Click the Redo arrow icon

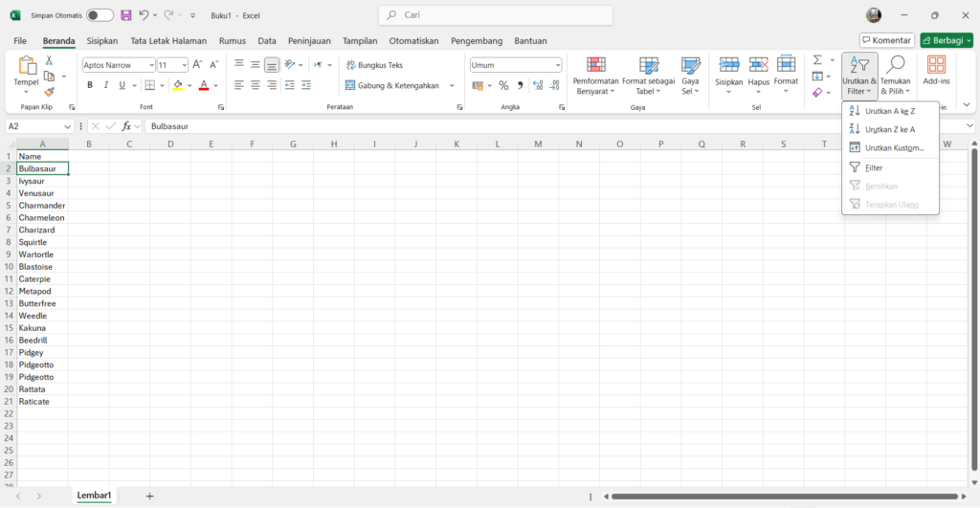pos(168,15)
